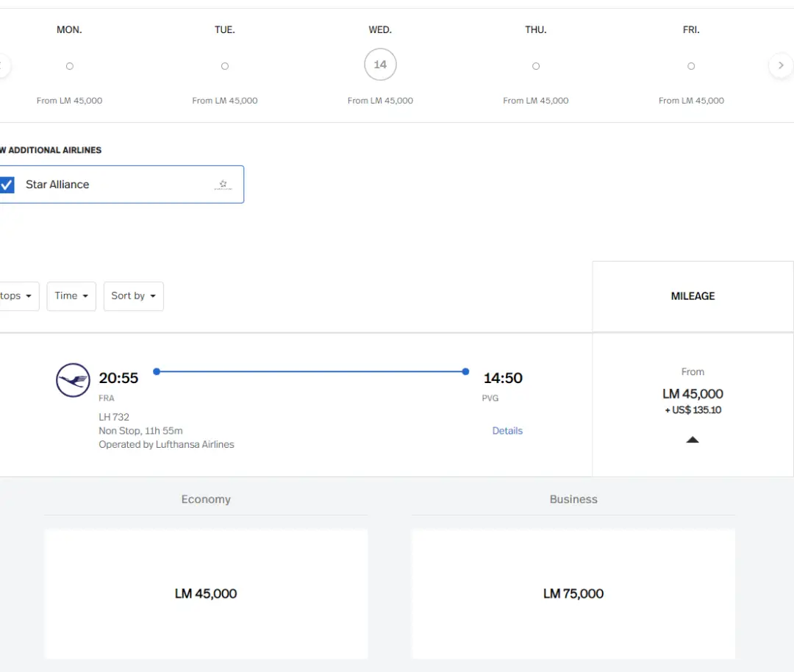
Task: Select Thursday date radio button
Action: click(x=536, y=66)
